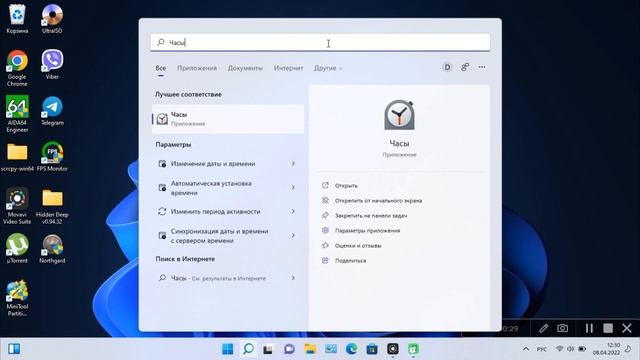Click Оценки и отзывы option

[x=358, y=246]
